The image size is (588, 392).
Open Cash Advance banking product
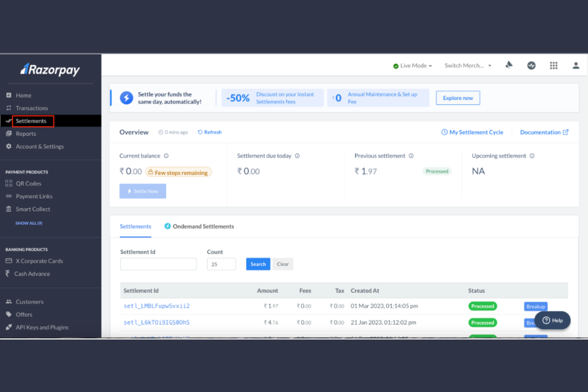32,273
